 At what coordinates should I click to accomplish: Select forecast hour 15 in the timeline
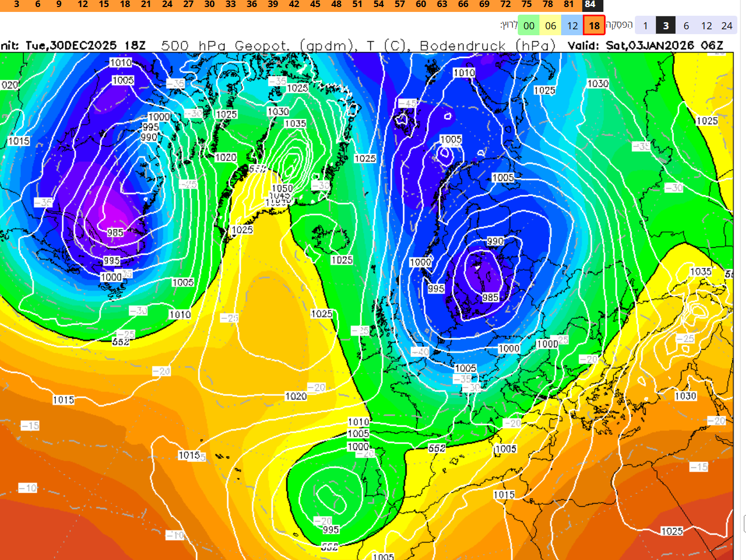coord(104,4)
